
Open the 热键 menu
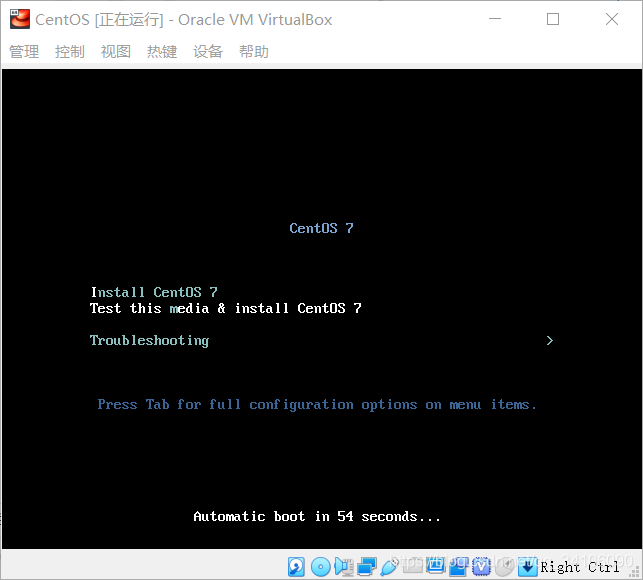pos(162,52)
